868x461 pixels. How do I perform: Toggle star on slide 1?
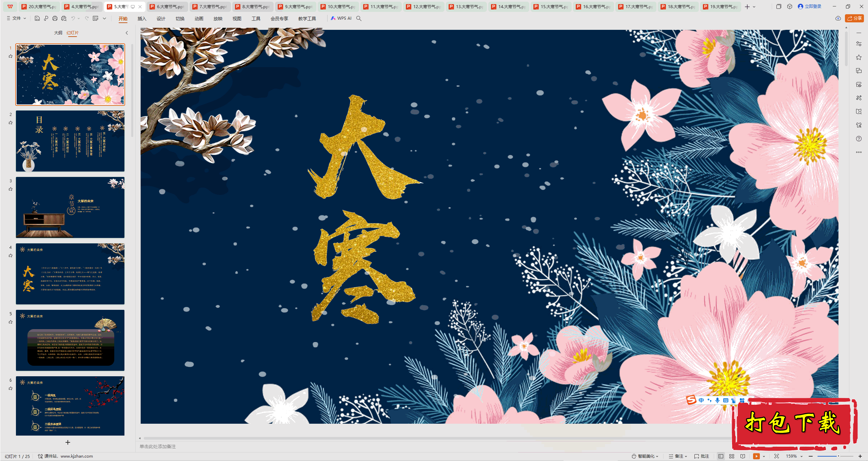coord(11,56)
